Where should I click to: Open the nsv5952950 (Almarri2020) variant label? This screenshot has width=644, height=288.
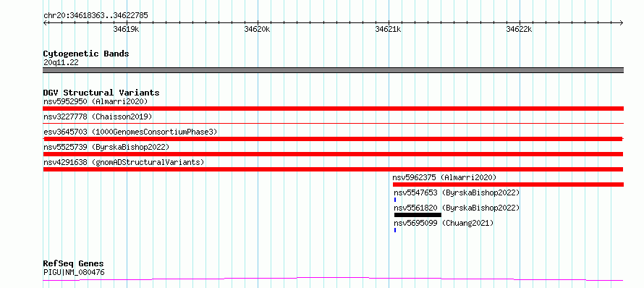(96, 101)
